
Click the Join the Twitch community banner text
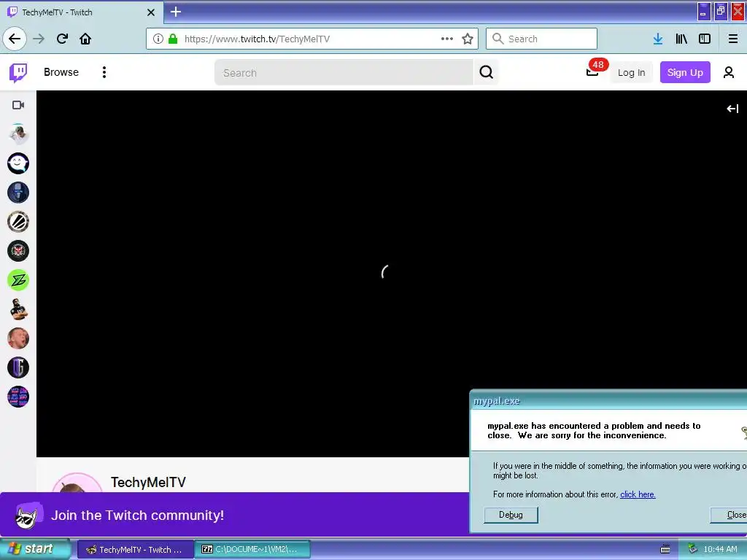[137, 516]
